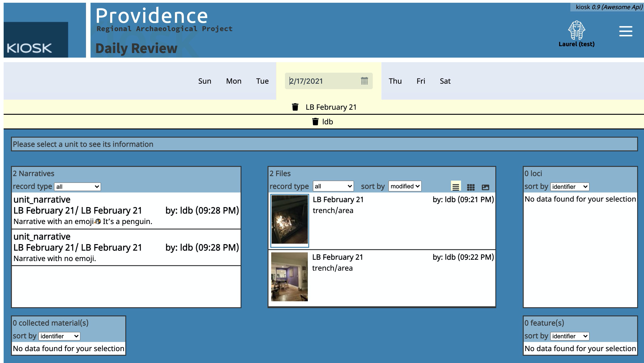Image resolution: width=644 pixels, height=363 pixels.
Task: Select the Thu day tab
Action: click(x=395, y=81)
